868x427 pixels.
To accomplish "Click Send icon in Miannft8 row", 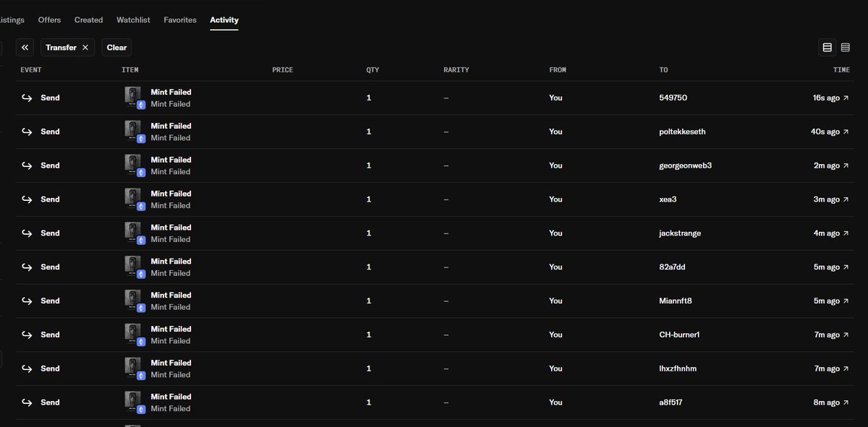I will pos(27,301).
